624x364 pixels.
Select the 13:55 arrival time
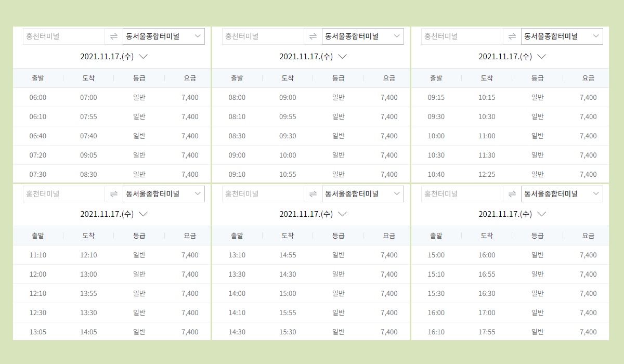(x=88, y=294)
